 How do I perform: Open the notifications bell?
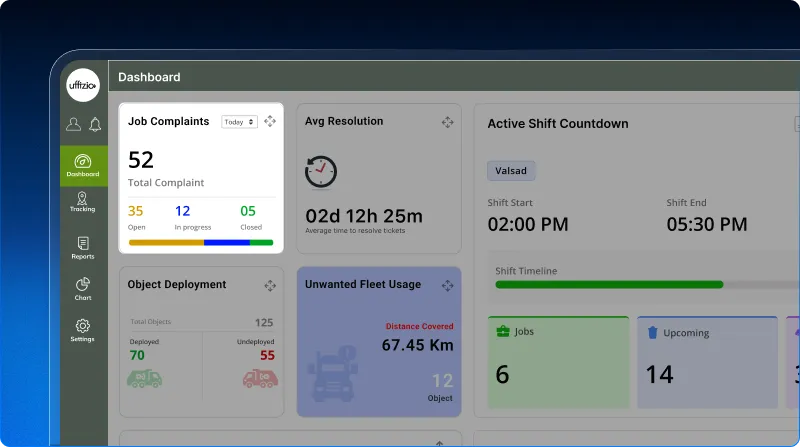tap(95, 125)
